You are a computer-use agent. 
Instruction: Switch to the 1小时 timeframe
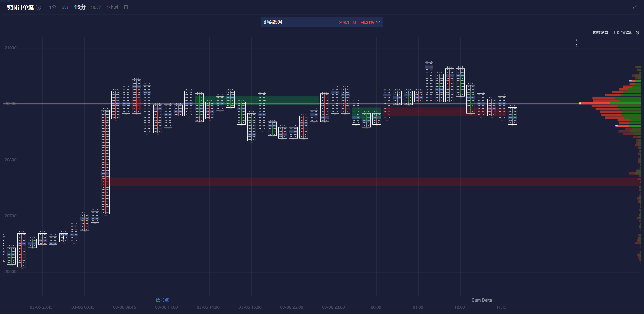pos(112,7)
